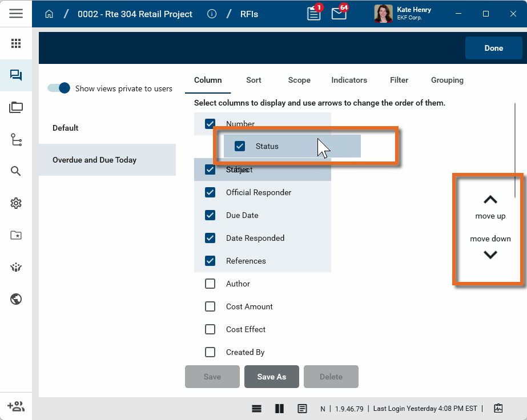Screen dimensions: 527x420
Task: Enable the Author column checkbox
Action: [210, 284]
